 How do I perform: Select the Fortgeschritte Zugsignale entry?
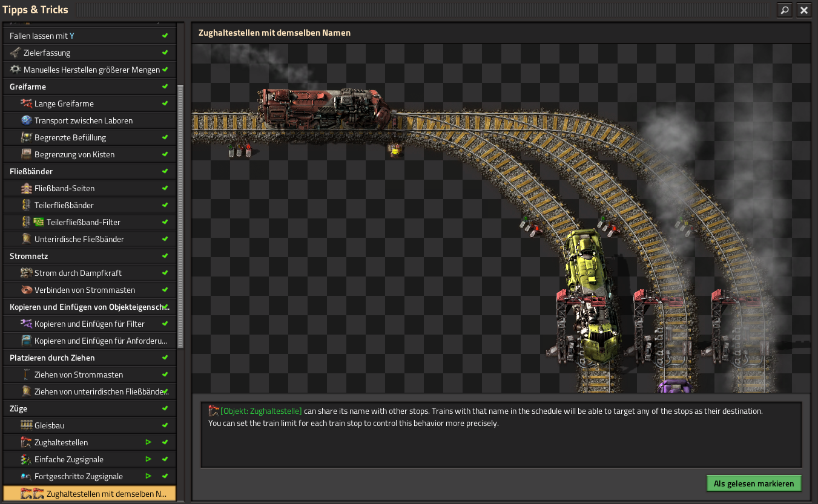(x=79, y=476)
